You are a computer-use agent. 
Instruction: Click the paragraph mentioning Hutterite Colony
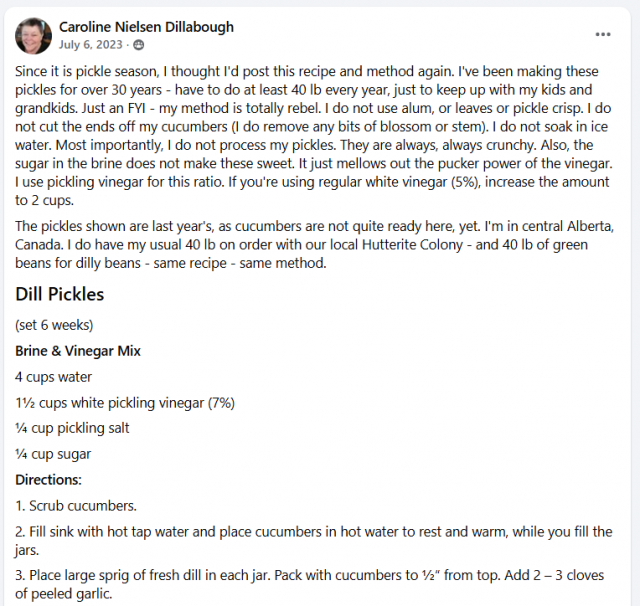pyautogui.click(x=315, y=244)
